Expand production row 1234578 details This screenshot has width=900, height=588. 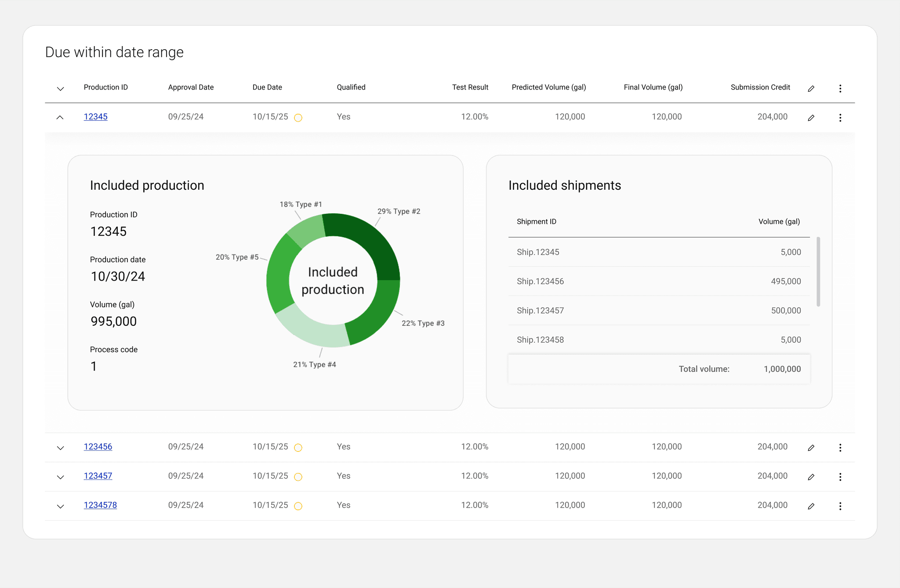60,506
